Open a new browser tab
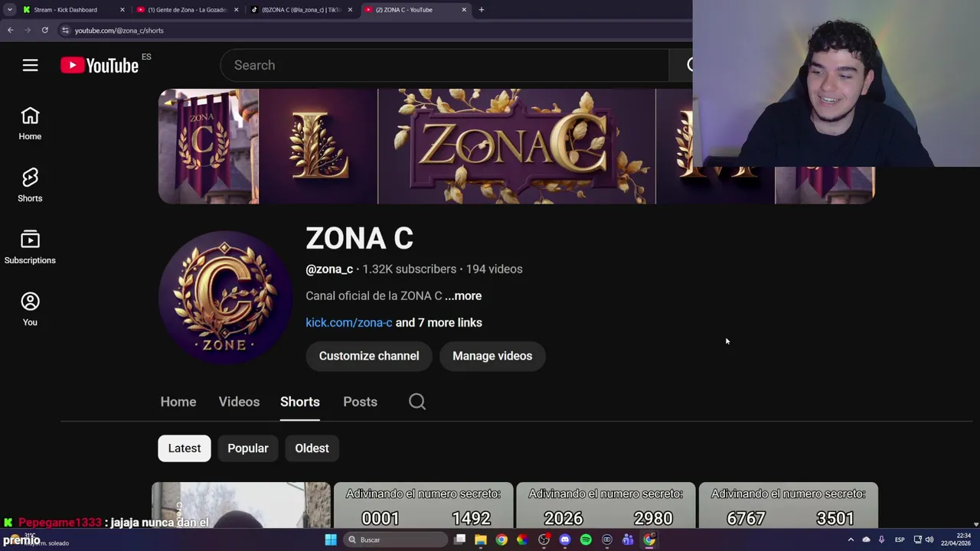The height and width of the screenshot is (551, 980). coord(482,10)
